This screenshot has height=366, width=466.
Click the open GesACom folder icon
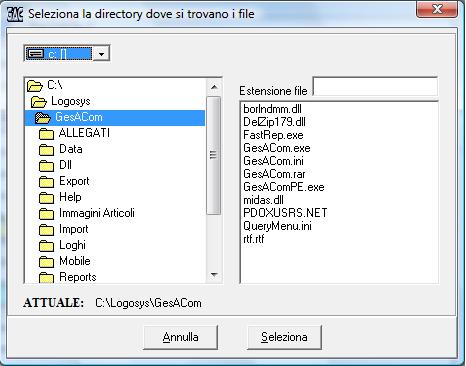point(43,118)
